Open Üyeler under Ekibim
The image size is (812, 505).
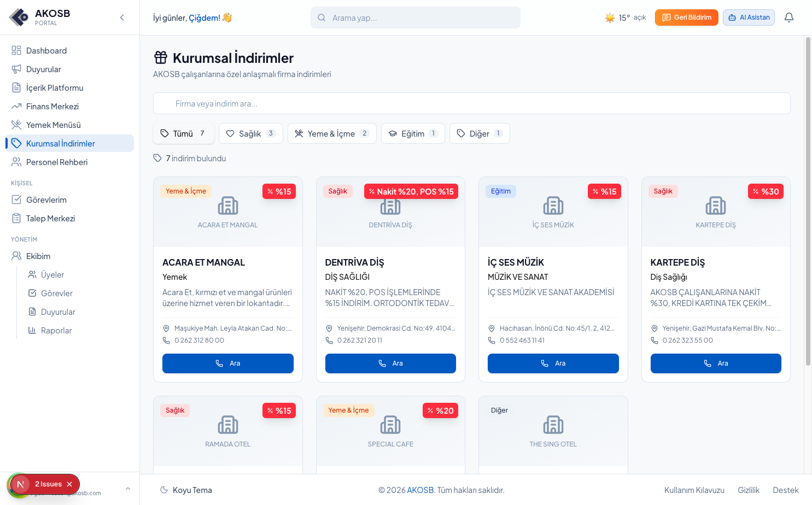coord(78,275)
